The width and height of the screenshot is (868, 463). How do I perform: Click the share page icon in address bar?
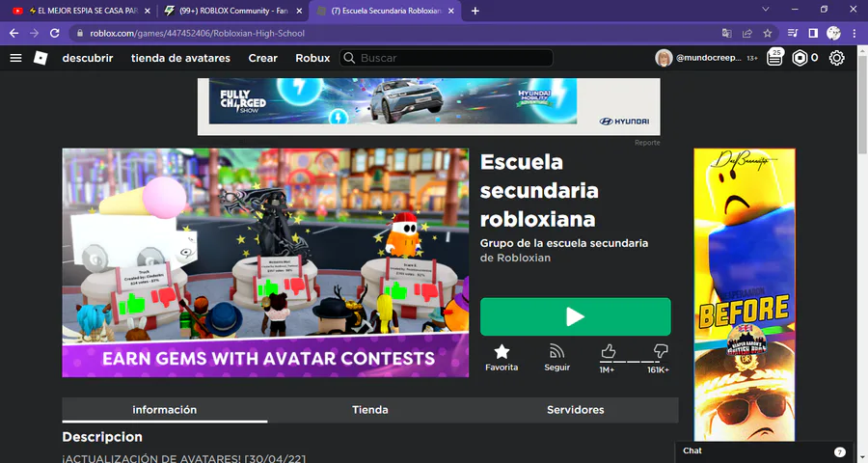click(x=746, y=33)
